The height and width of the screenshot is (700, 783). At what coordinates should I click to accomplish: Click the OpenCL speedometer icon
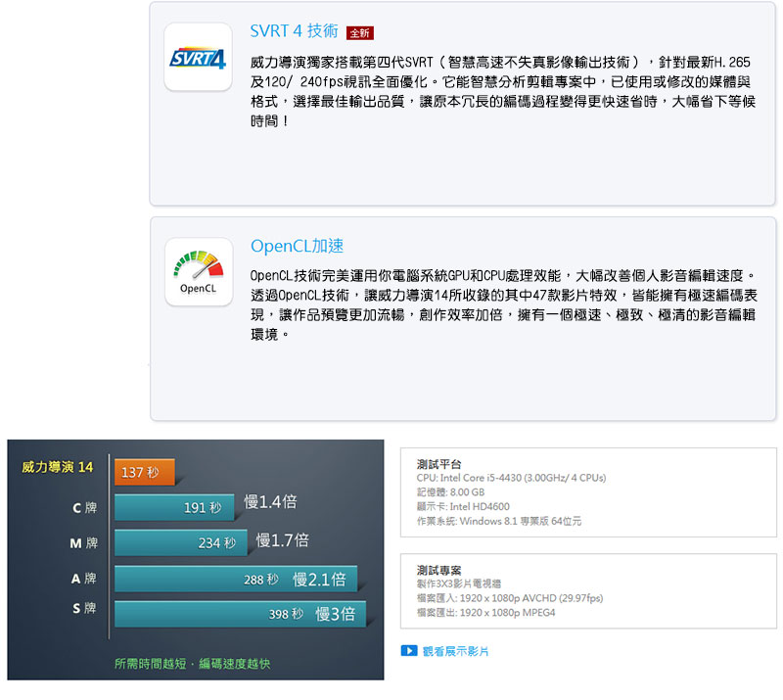tap(199, 271)
